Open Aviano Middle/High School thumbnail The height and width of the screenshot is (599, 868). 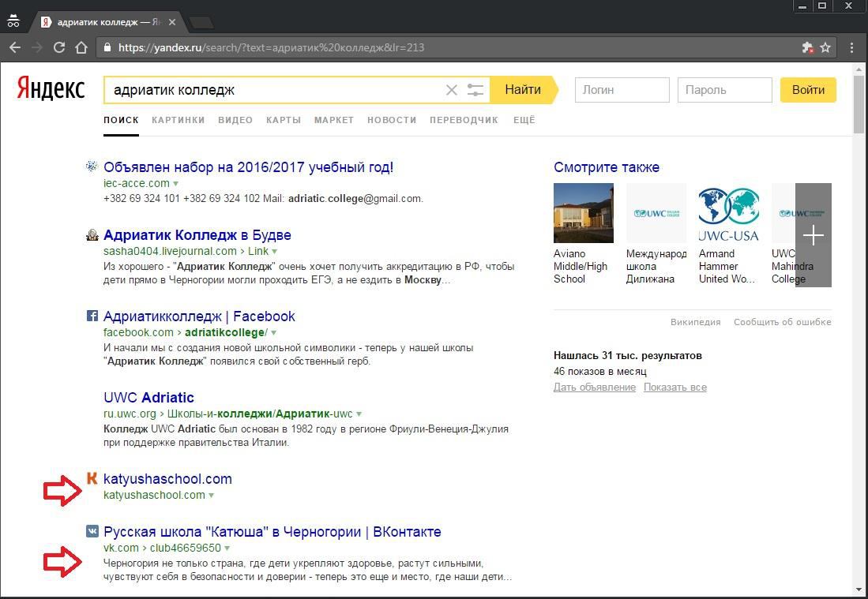584,213
